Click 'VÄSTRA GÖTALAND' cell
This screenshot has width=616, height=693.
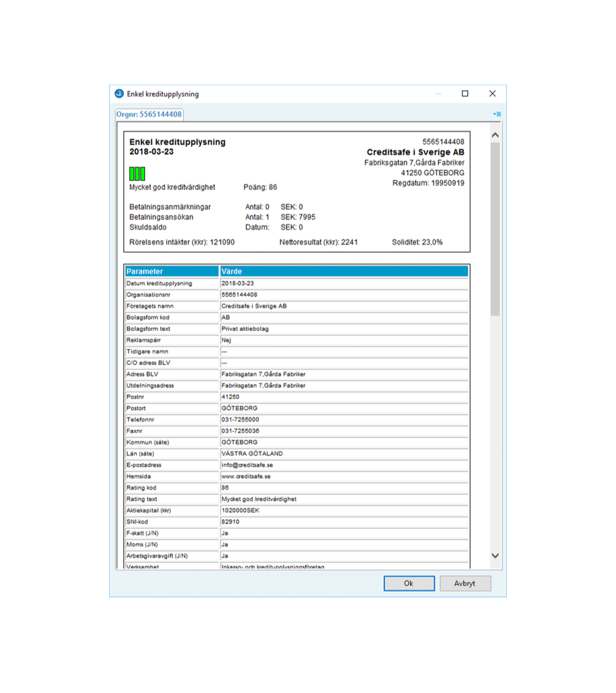tap(344, 454)
